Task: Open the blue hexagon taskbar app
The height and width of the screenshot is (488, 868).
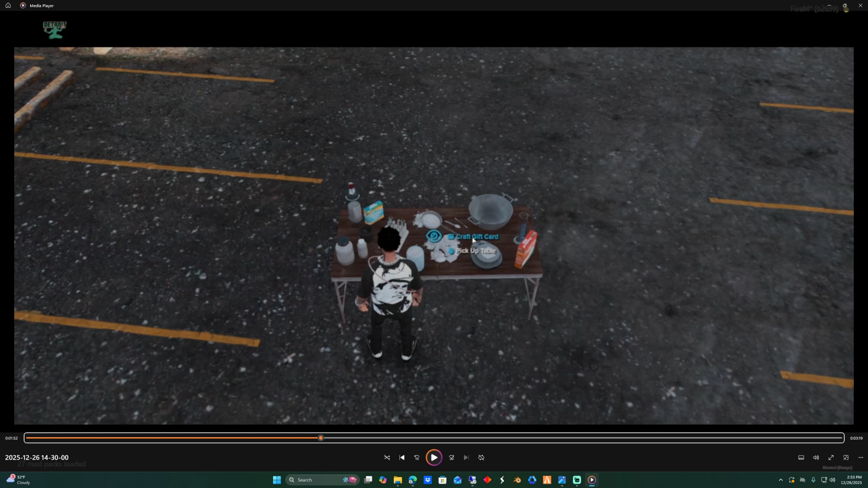Action: point(532,480)
